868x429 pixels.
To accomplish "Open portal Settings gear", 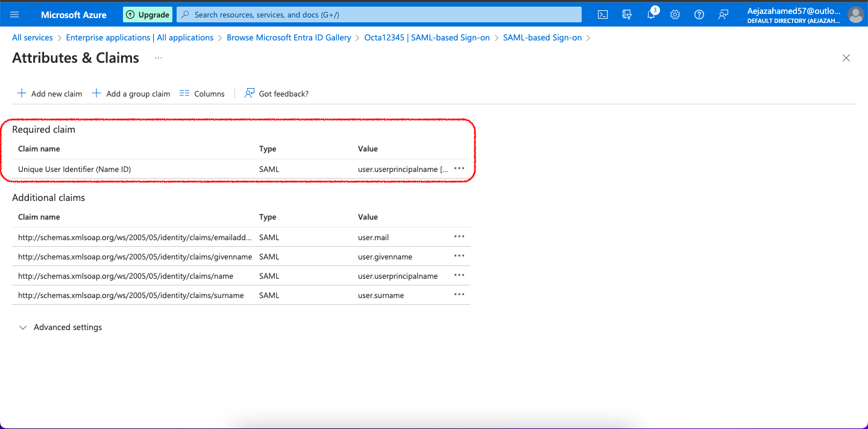I will (x=675, y=14).
